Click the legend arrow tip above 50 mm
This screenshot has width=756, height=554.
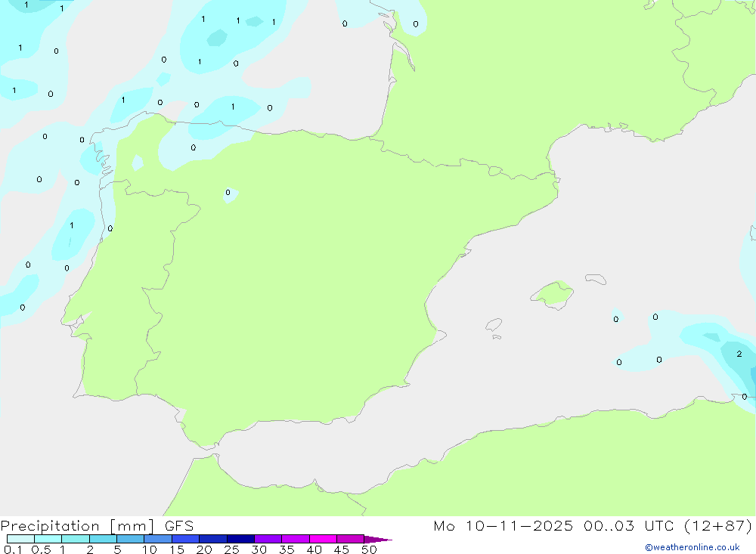[378, 539]
